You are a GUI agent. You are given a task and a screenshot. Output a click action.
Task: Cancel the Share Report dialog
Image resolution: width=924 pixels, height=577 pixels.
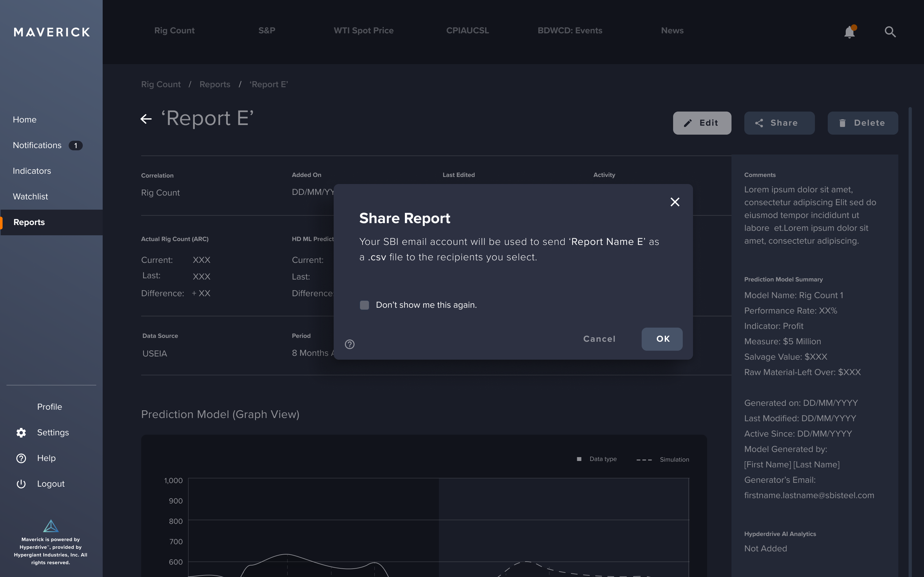(599, 339)
